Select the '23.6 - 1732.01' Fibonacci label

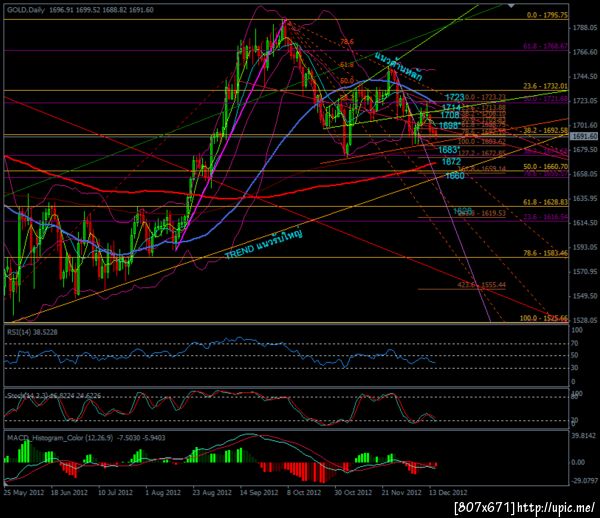(x=546, y=86)
